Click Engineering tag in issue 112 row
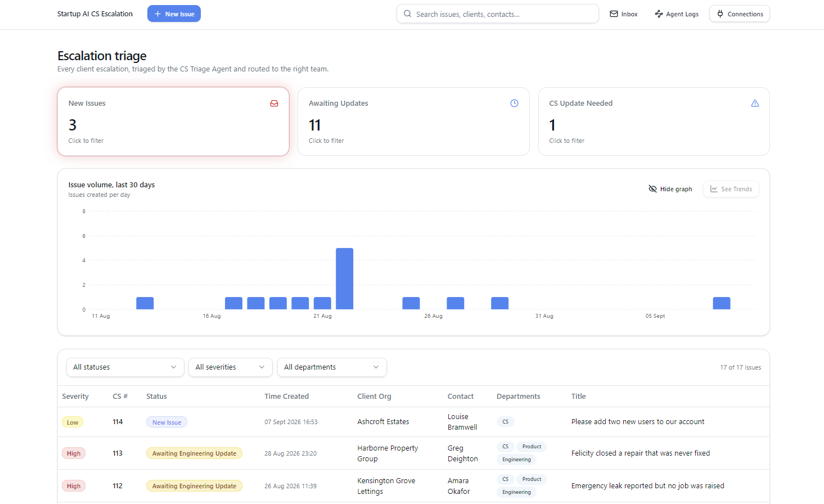The width and height of the screenshot is (824, 504). 516,492
